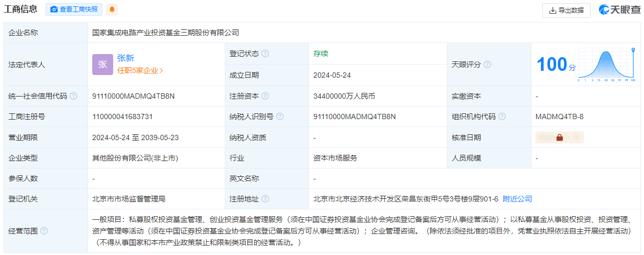Screen dimensions: 644x255
Task: Click the help icon next to 注册地址
Action: [265, 199]
